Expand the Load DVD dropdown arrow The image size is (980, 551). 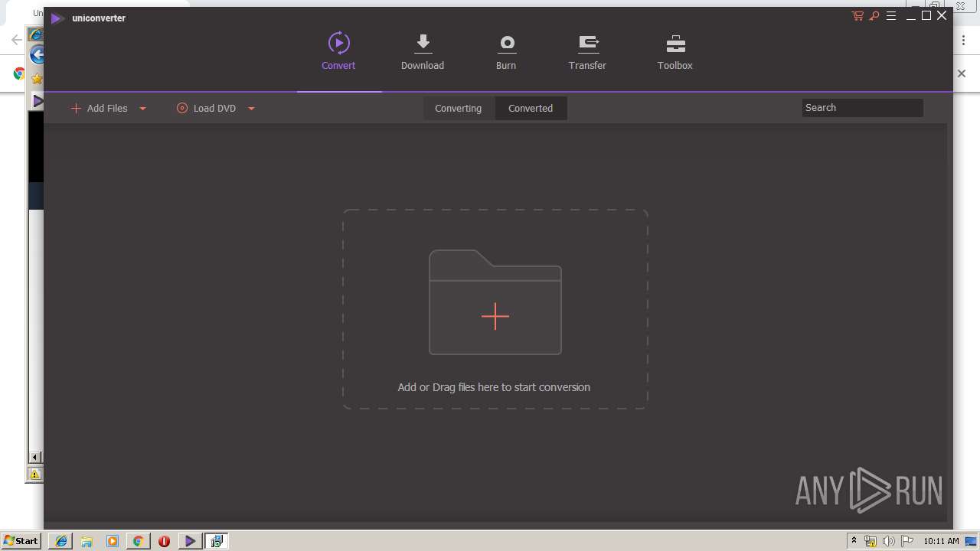coord(251,109)
